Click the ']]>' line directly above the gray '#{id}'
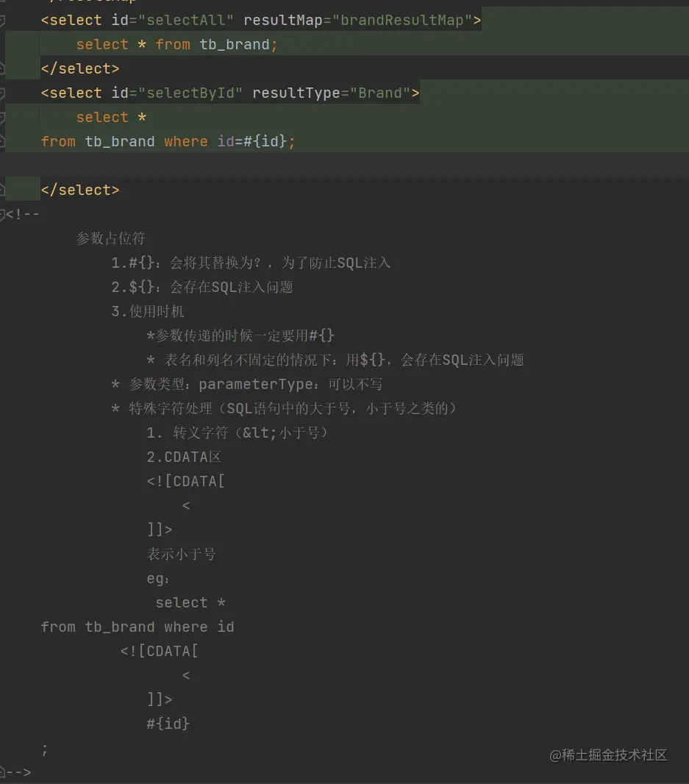 coord(160,699)
